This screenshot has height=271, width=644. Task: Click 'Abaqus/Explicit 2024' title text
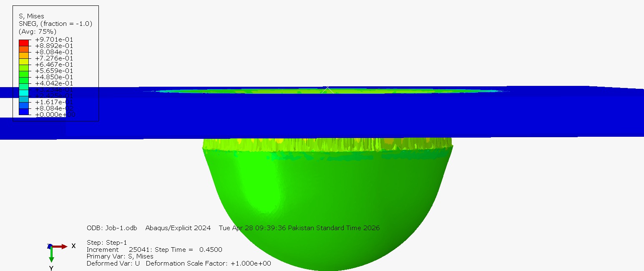point(178,228)
